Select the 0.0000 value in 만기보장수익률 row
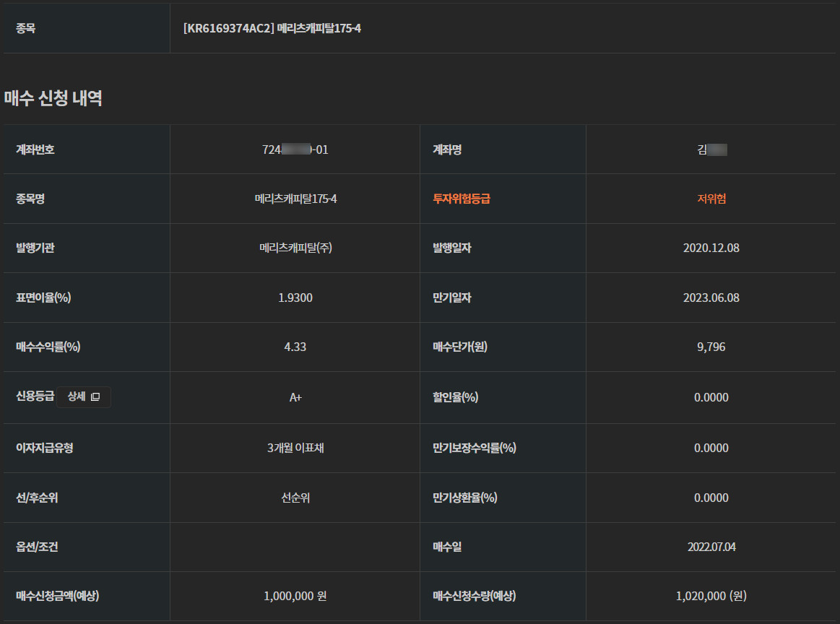The width and height of the screenshot is (840, 624). [711, 448]
